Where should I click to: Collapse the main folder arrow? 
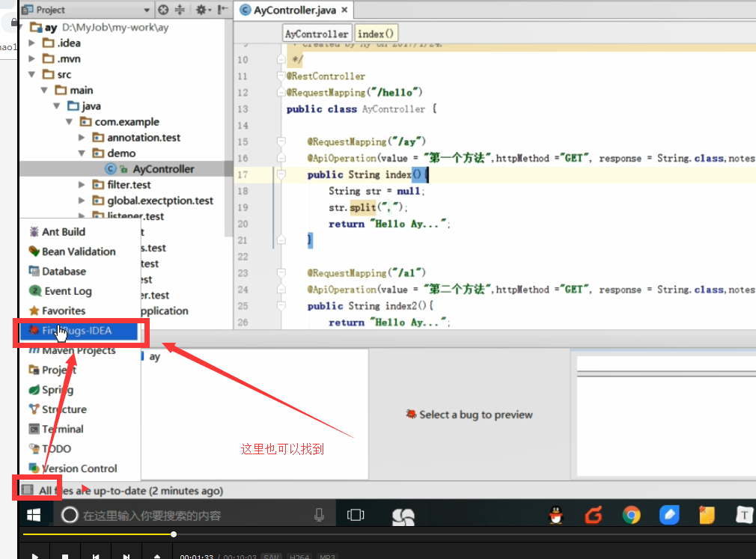pyautogui.click(x=44, y=90)
